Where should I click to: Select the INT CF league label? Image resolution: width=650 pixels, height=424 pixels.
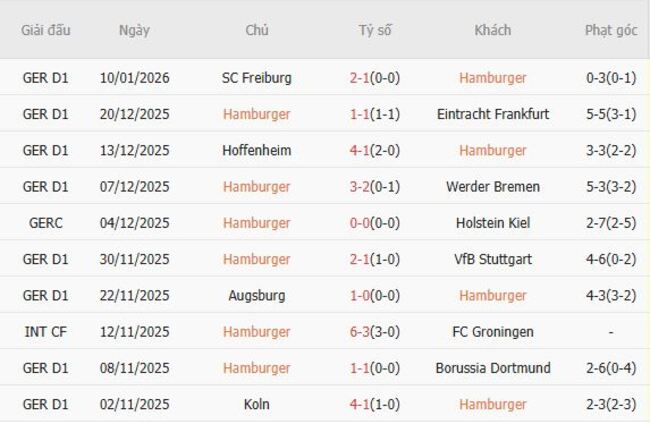click(x=46, y=332)
